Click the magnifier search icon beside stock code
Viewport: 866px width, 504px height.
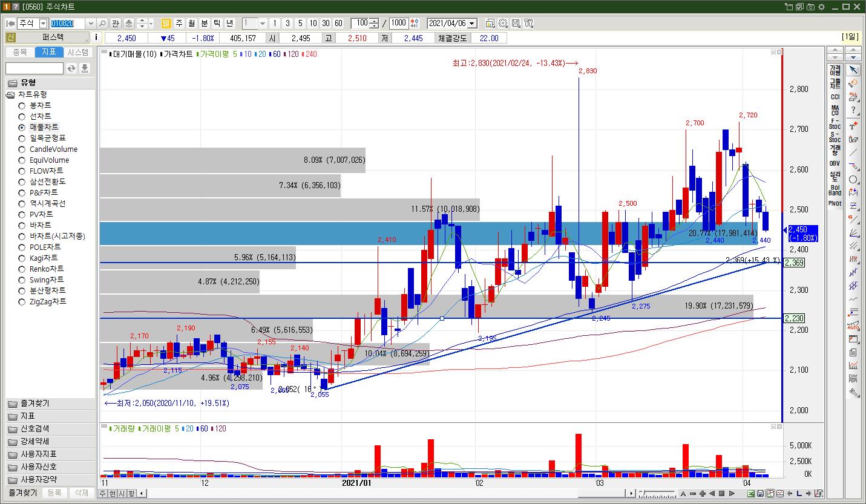pyautogui.click(x=102, y=24)
